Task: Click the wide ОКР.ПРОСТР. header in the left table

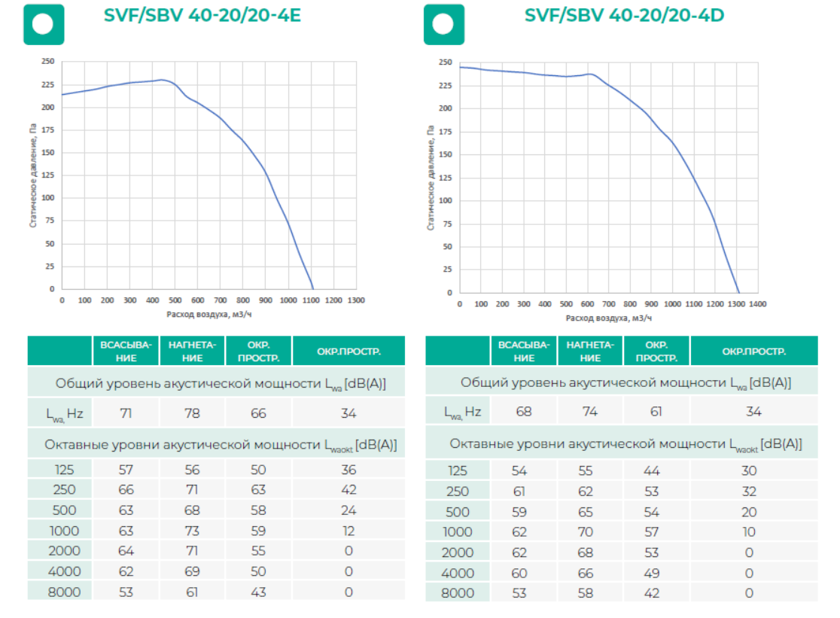Action: coord(348,352)
